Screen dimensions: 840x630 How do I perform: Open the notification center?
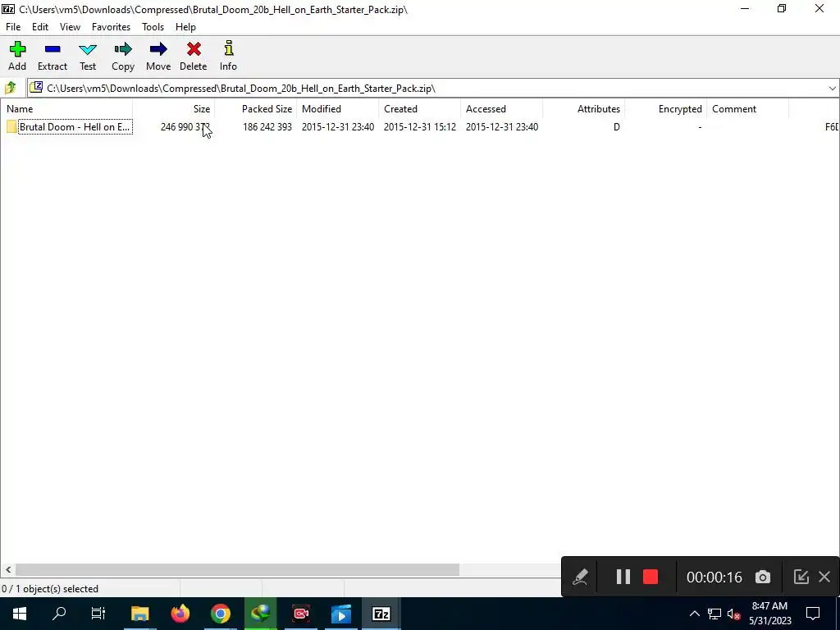click(x=813, y=614)
